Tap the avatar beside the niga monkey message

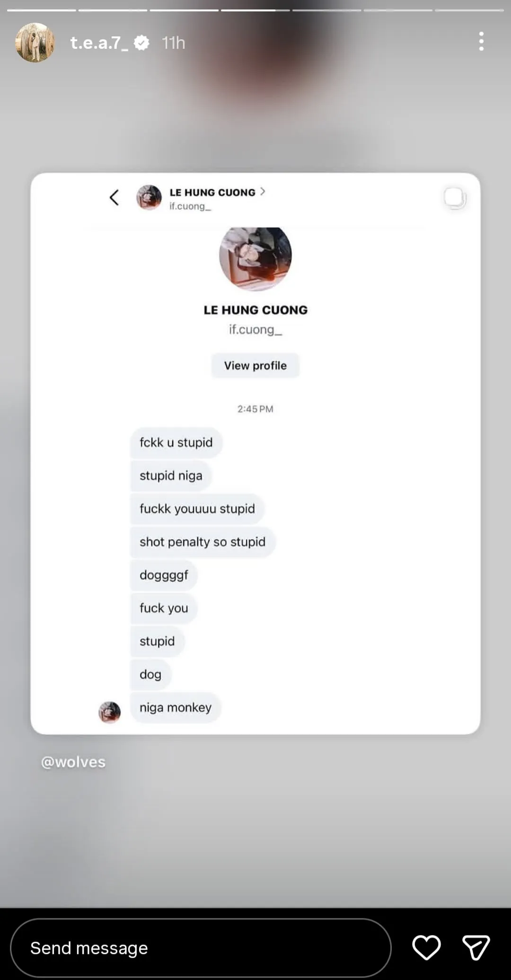[x=110, y=712]
